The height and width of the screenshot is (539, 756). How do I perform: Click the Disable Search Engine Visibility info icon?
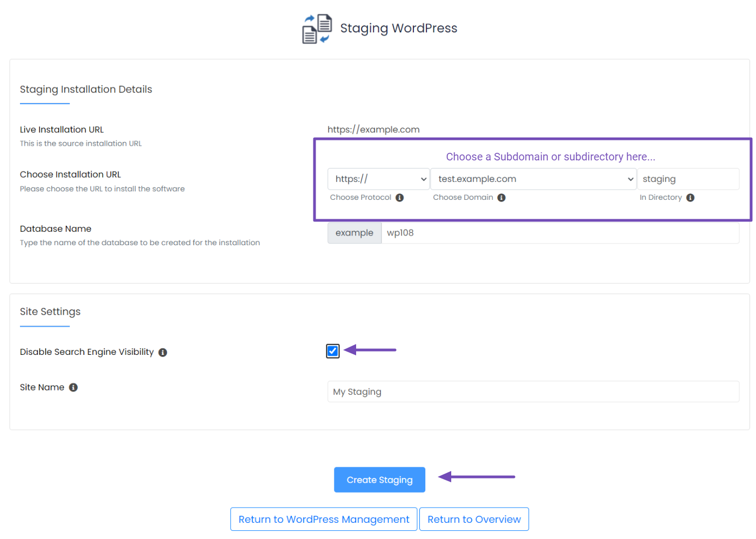pos(163,353)
